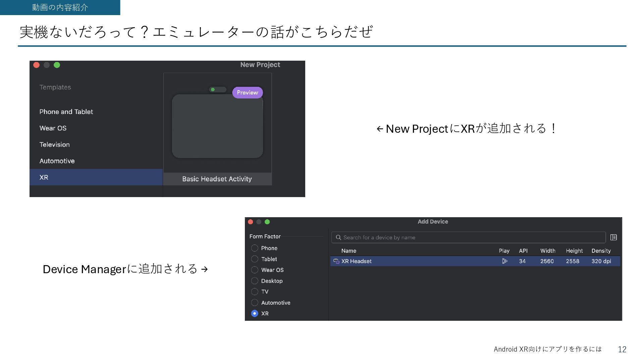This screenshot has height=362, width=644.
Task: Click the density value 320 dpi
Action: (601, 261)
